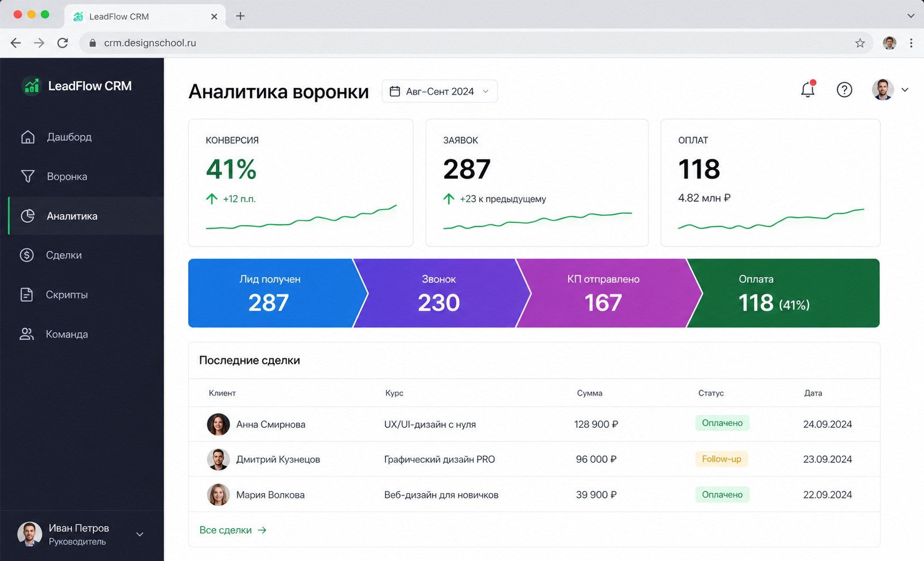Screen dimensions: 924x561
Task: Reload the page
Action: 63,43
